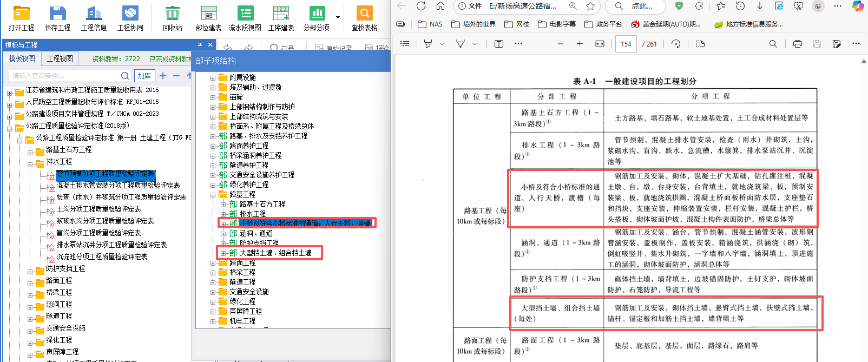Toggle the PDF table of contents sidebar
The height and width of the screenshot is (362, 868).
[405, 44]
